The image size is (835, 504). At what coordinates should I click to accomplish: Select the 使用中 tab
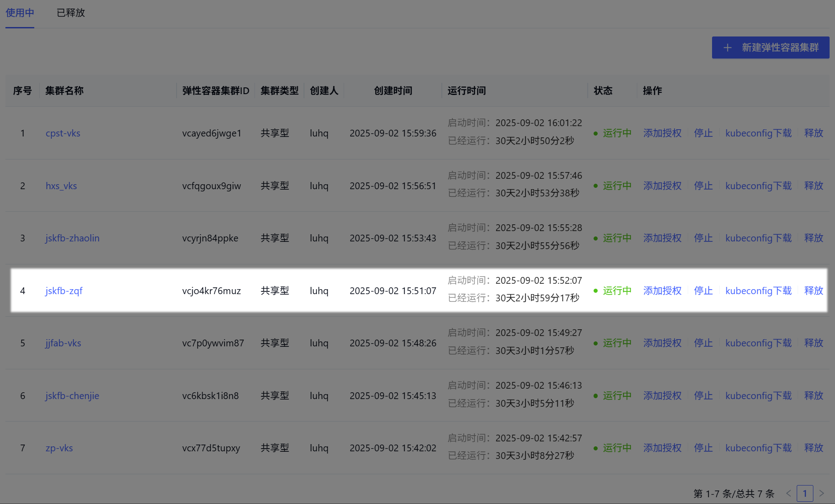pyautogui.click(x=20, y=13)
